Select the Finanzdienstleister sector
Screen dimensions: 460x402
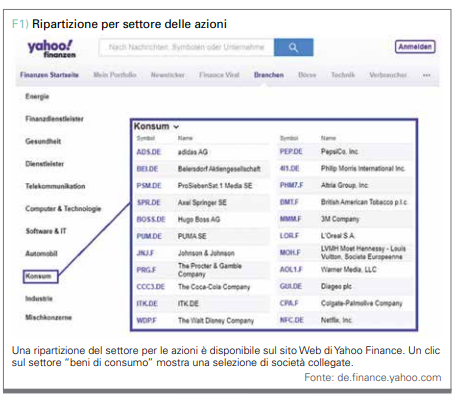[x=54, y=119]
